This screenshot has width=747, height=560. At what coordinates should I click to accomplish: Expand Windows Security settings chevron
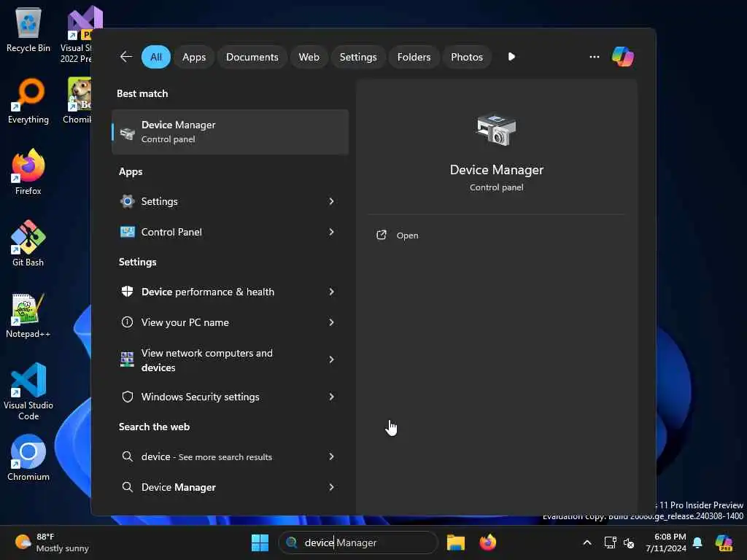(x=332, y=397)
